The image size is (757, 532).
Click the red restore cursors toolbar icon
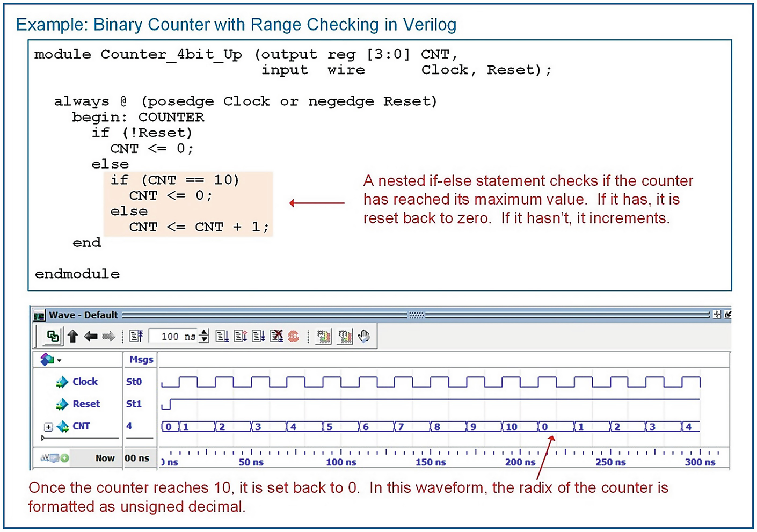click(293, 336)
